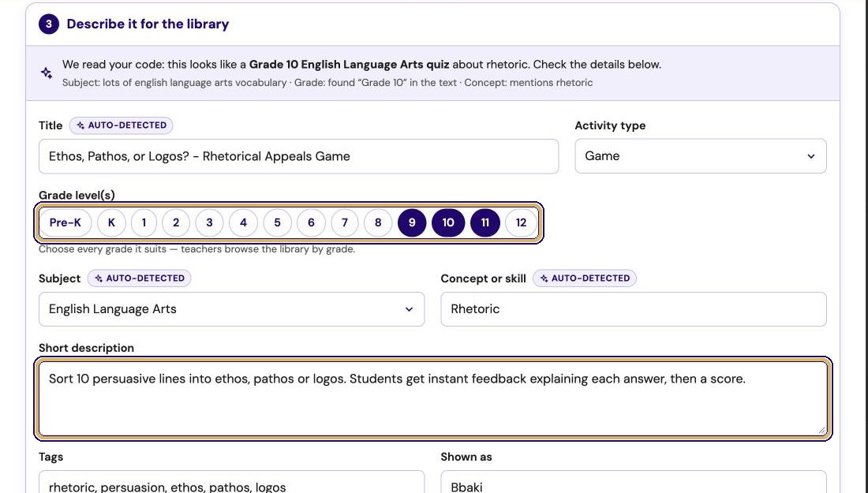Click the step 3 number circle

pyautogui.click(x=49, y=24)
